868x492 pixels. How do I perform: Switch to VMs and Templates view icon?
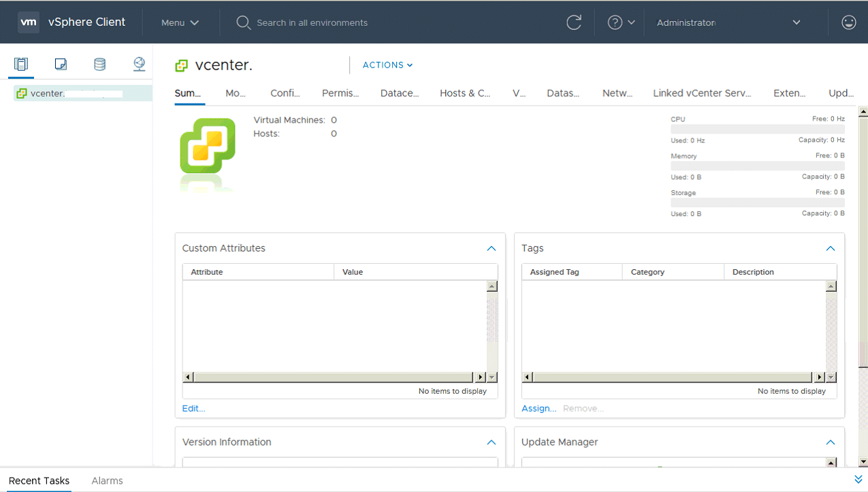[61, 64]
